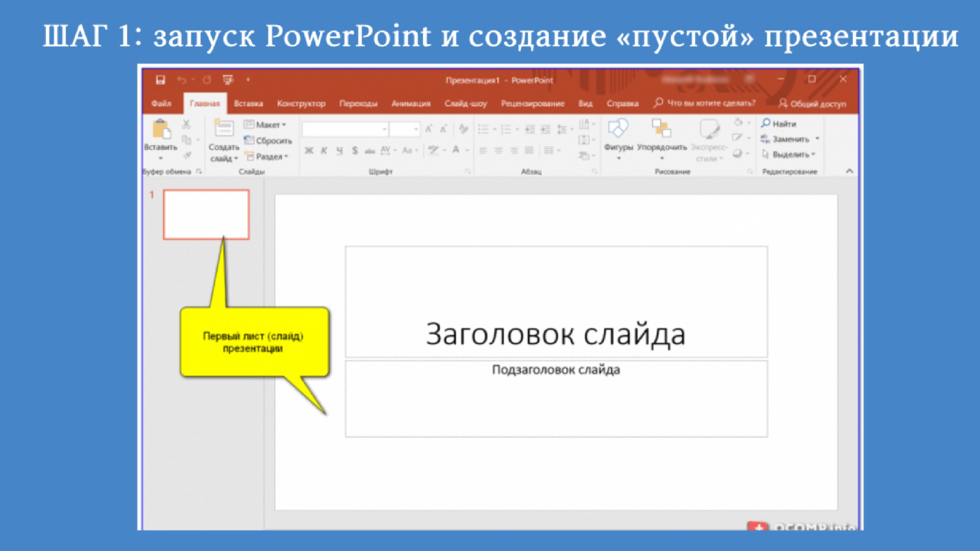The width and height of the screenshot is (980, 551).
Task: Open font name combo box
Action: coord(345,129)
